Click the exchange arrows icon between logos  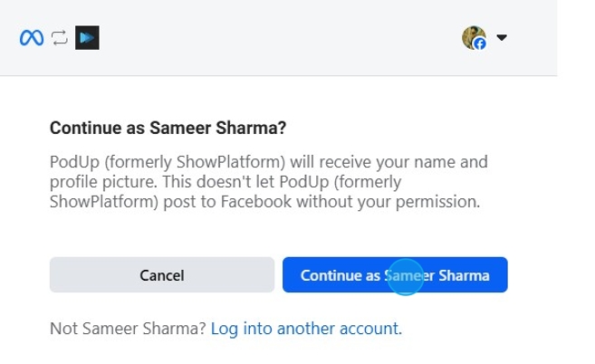click(x=60, y=37)
